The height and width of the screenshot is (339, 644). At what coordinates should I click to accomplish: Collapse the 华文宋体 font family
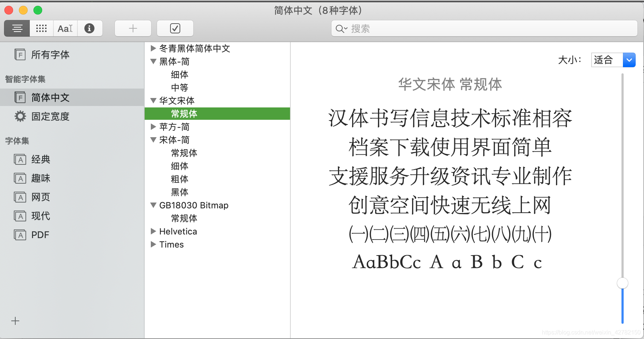tap(153, 101)
